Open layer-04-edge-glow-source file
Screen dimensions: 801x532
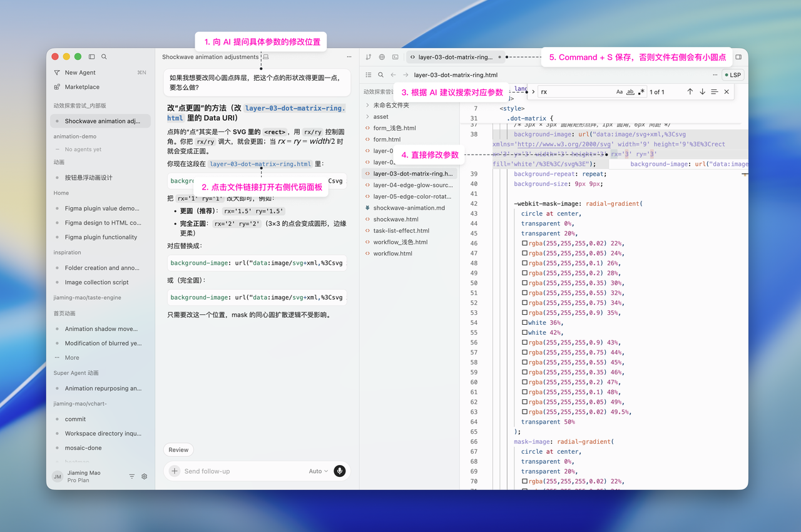tap(410, 185)
